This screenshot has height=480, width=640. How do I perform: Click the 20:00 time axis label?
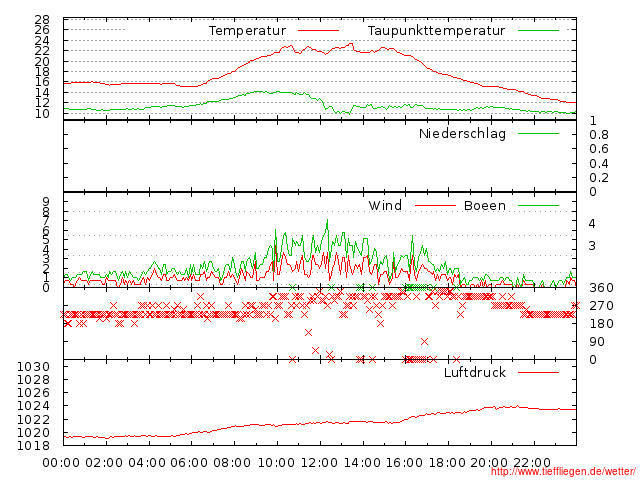(489, 463)
